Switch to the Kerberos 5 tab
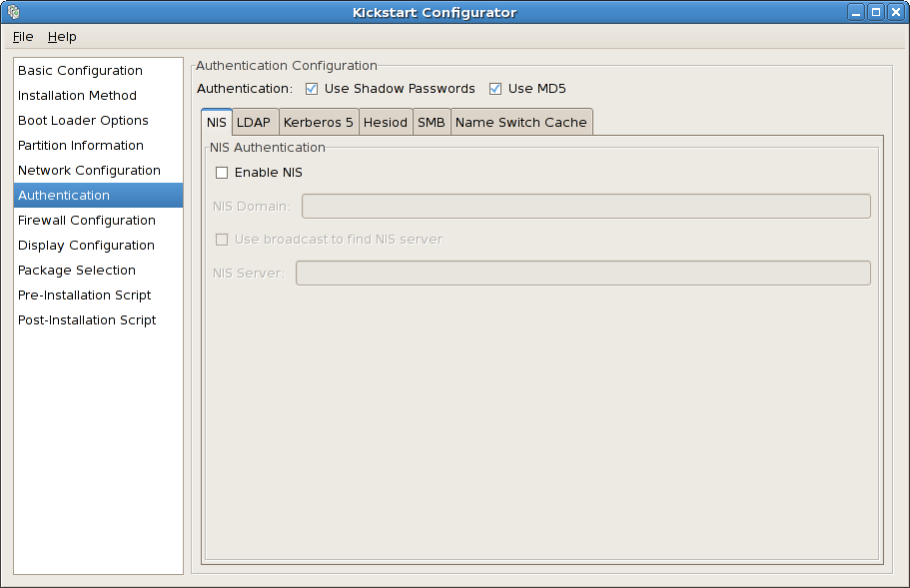Viewport: 910px width, 588px height. 318,122
